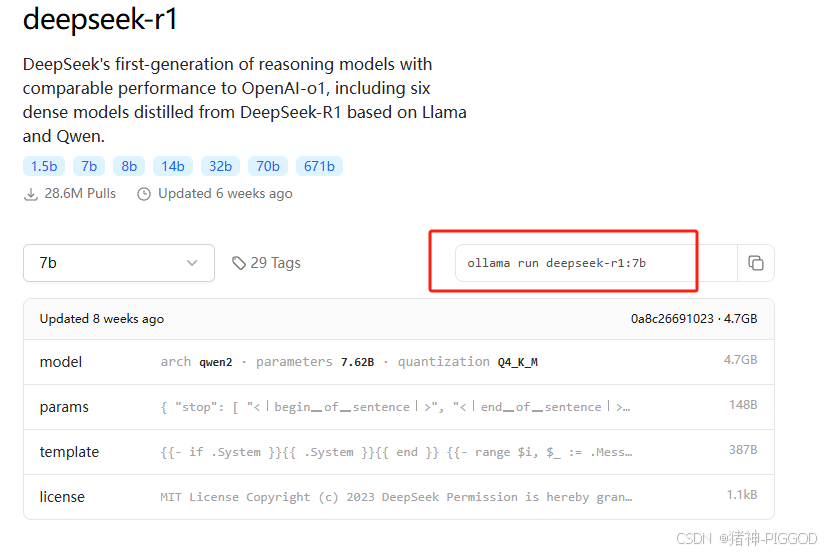
Task: Click the 0a8c26691023 · 4.7GB digest
Action: pyautogui.click(x=694, y=318)
